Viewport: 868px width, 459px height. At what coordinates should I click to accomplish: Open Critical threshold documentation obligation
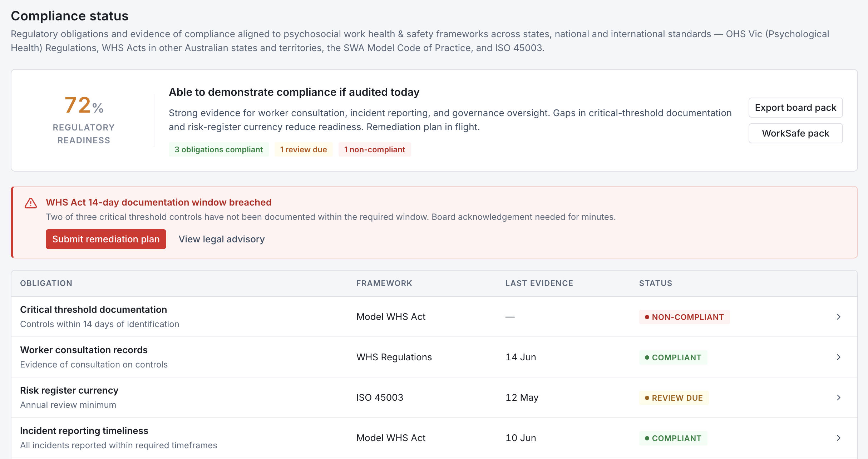click(x=94, y=310)
